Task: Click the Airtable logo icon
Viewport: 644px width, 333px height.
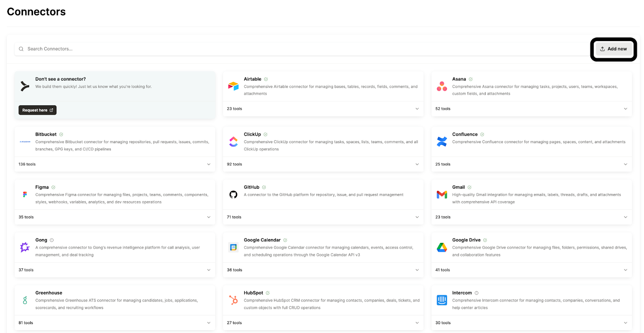Action: pos(233,86)
